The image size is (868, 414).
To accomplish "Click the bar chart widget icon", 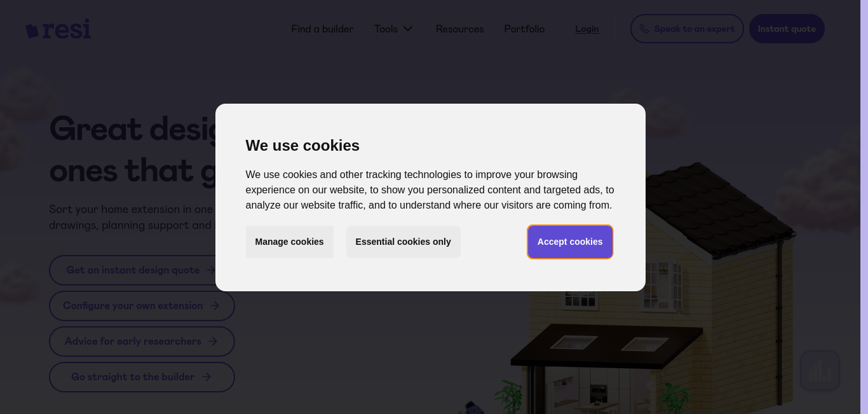I will point(820,370).
